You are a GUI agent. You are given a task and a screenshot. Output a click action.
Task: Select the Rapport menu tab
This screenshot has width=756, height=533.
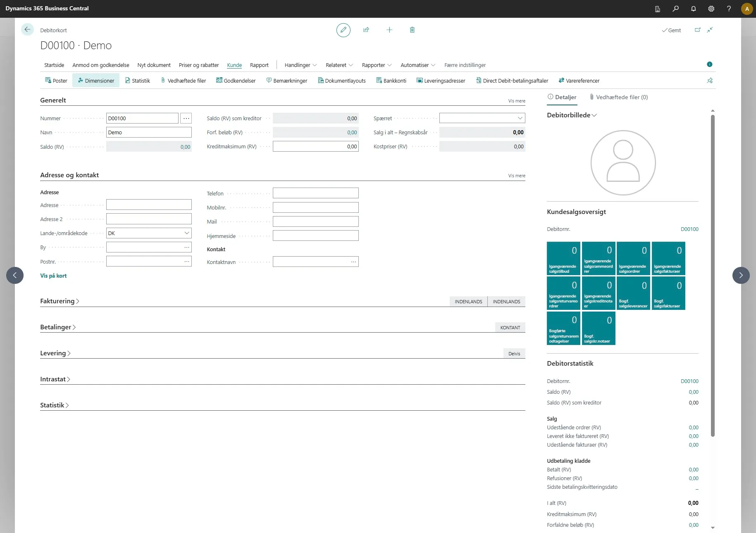click(259, 65)
